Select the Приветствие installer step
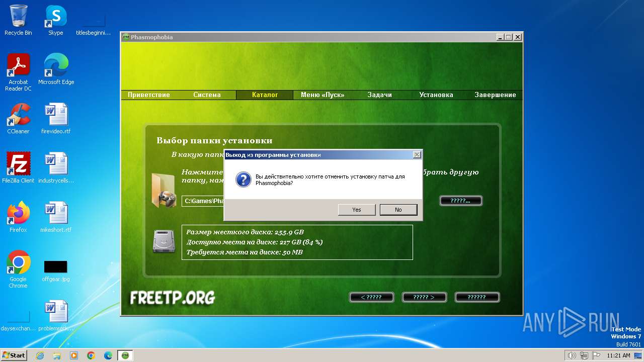This screenshot has width=644, height=362. pyautogui.click(x=149, y=95)
